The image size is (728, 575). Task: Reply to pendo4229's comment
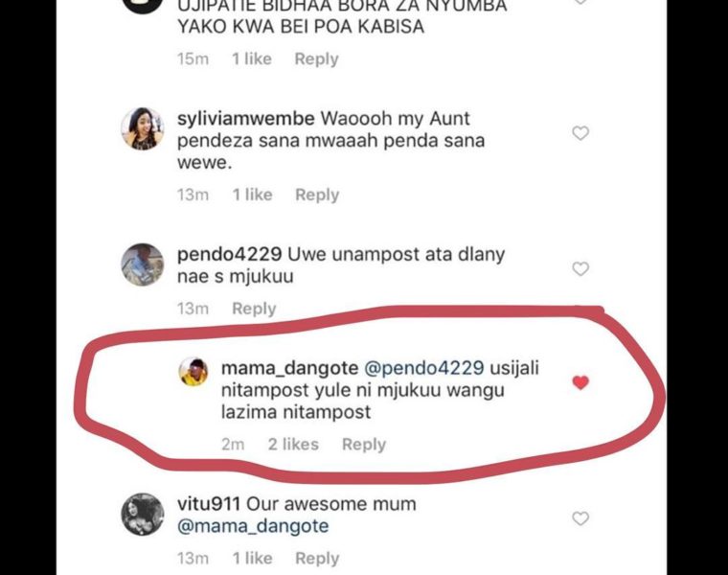click(x=254, y=309)
